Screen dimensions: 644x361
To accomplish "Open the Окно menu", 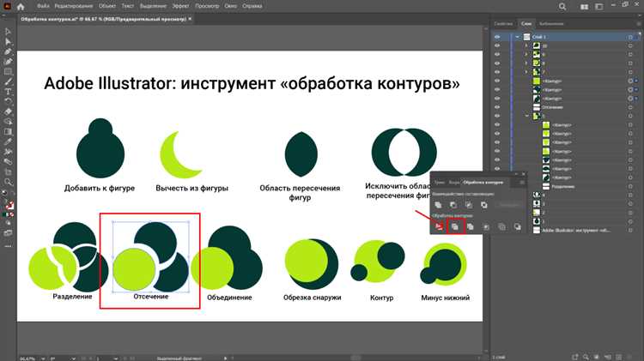I will pos(230,6).
